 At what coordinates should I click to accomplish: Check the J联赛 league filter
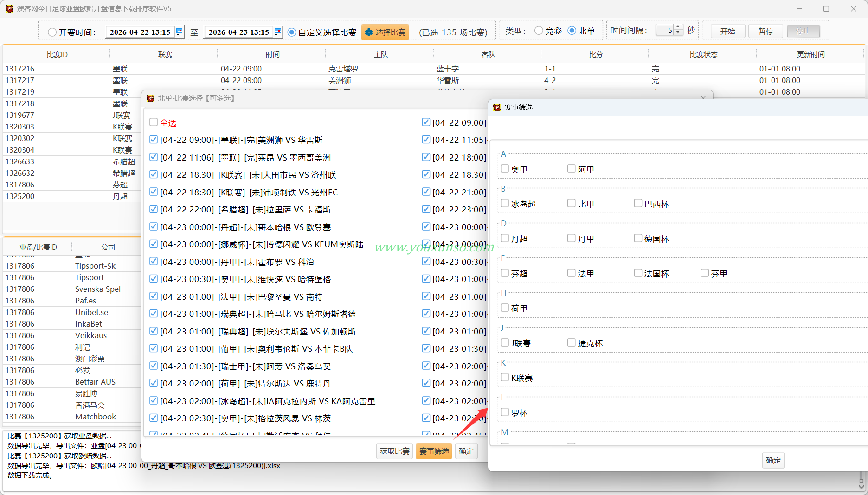pyautogui.click(x=505, y=343)
